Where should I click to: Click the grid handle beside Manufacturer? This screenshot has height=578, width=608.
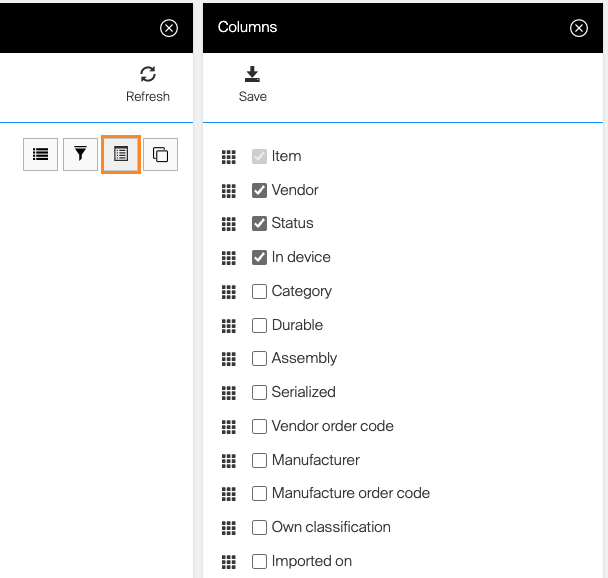coord(228,460)
